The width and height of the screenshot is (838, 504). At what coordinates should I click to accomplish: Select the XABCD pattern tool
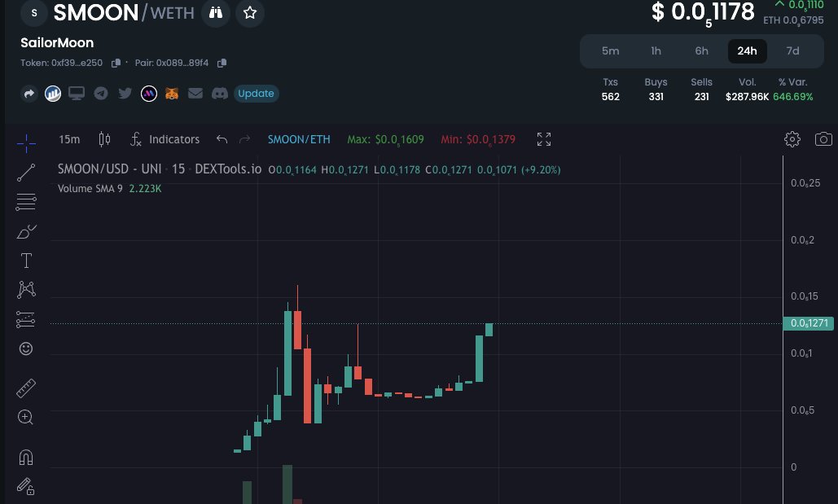26,290
